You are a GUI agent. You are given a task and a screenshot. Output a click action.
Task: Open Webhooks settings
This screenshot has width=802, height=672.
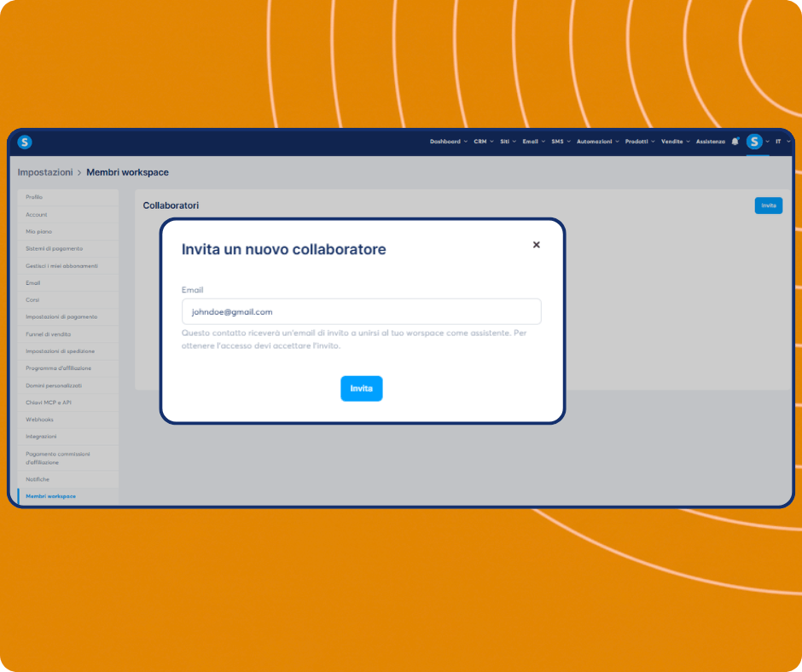click(68, 420)
